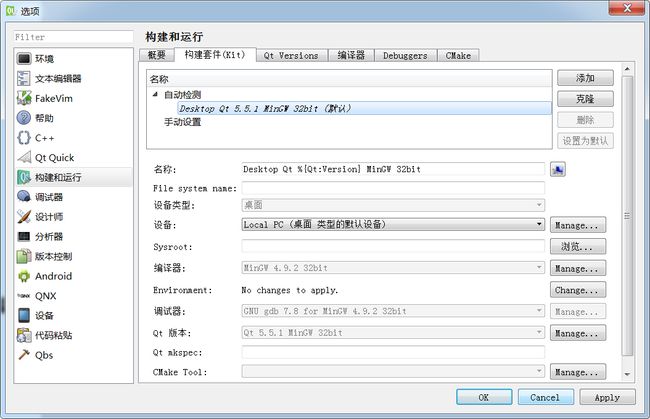Click the kit icon button beside name field
650x419 pixels.
tap(558, 169)
